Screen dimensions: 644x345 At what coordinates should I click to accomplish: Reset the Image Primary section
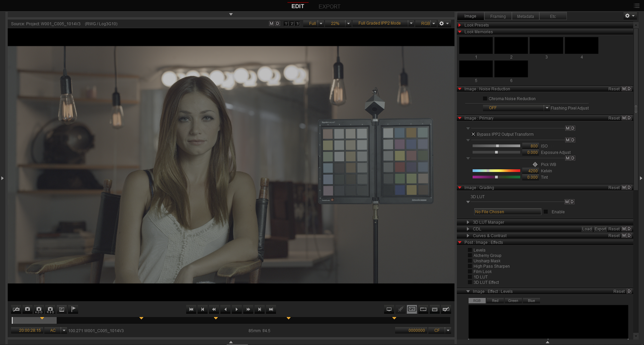click(x=614, y=118)
